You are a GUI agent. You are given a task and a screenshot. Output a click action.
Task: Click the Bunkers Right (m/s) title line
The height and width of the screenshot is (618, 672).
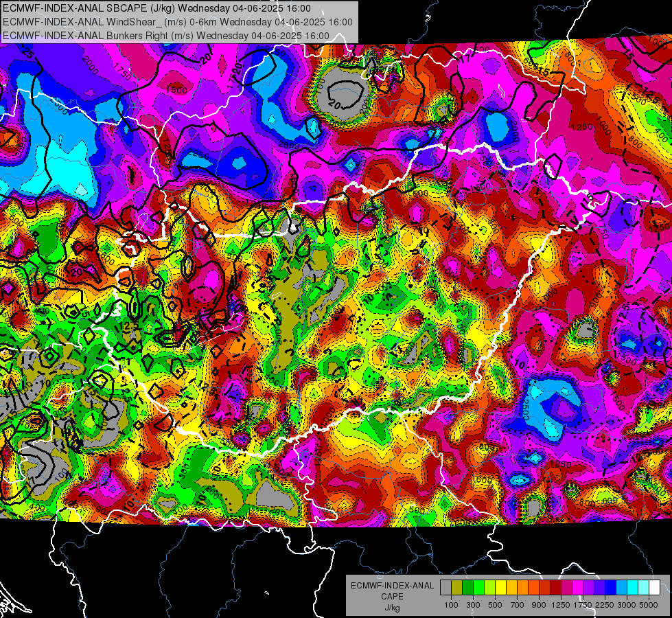coord(166,36)
